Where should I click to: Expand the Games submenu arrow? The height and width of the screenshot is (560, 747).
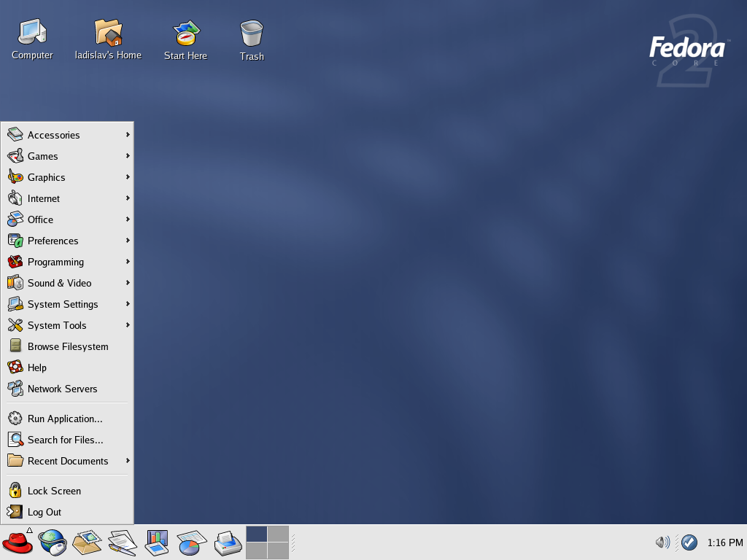click(x=128, y=156)
